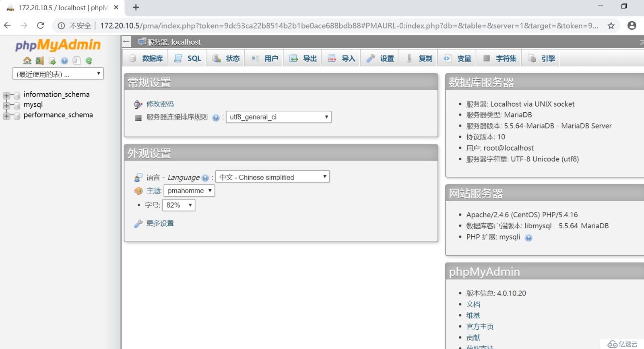
Task: Select the information_schema database name
Action: click(x=57, y=95)
